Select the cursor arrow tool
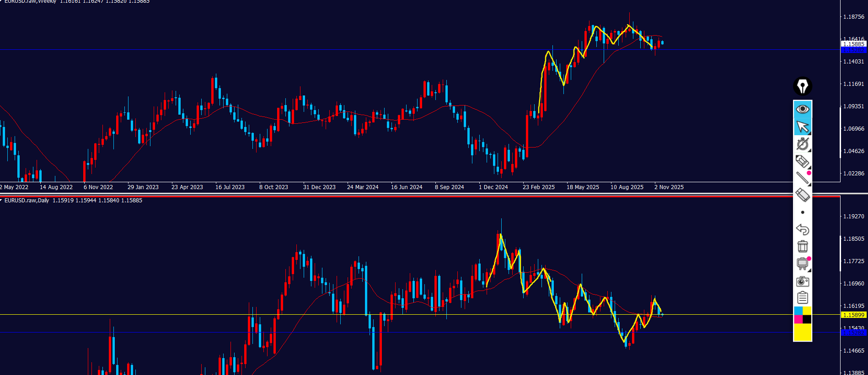The image size is (868, 375). (x=802, y=127)
